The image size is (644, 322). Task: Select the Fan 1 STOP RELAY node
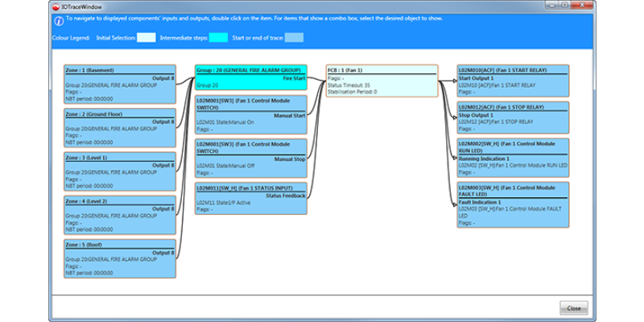coord(513,118)
